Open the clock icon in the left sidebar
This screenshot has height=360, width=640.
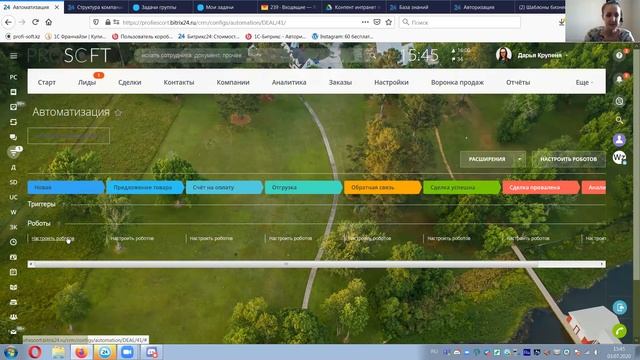13,242
